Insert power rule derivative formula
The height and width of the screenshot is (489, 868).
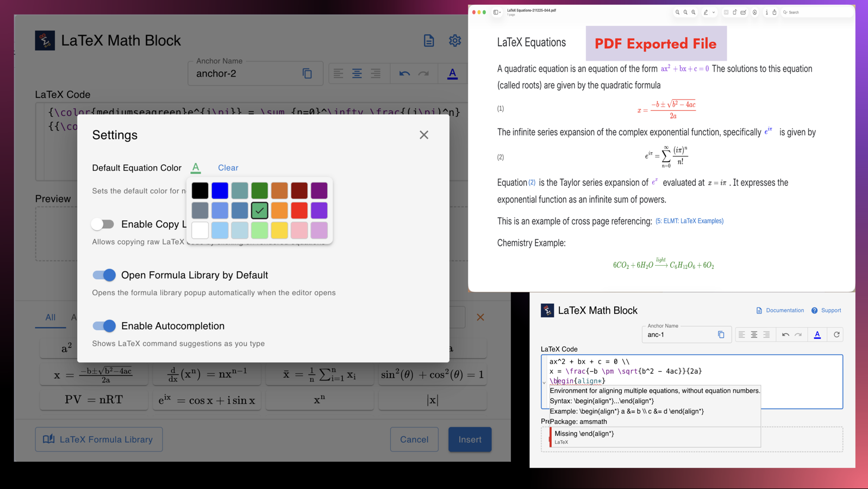[207, 374]
